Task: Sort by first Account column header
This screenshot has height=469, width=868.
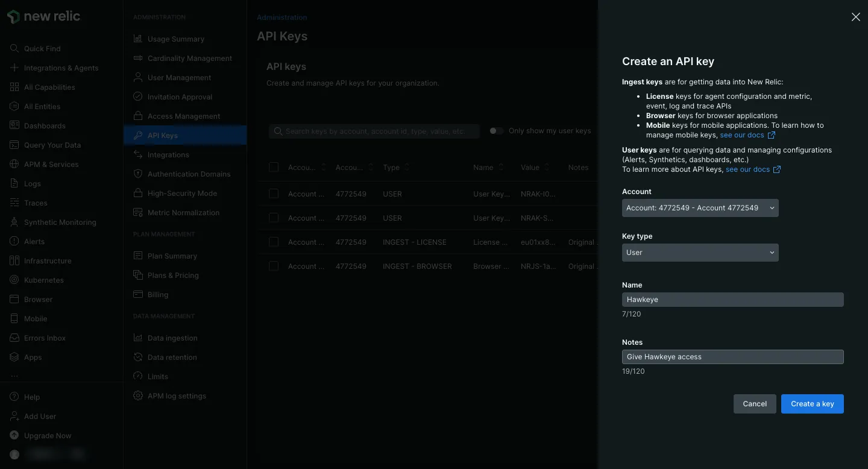Action: click(307, 168)
